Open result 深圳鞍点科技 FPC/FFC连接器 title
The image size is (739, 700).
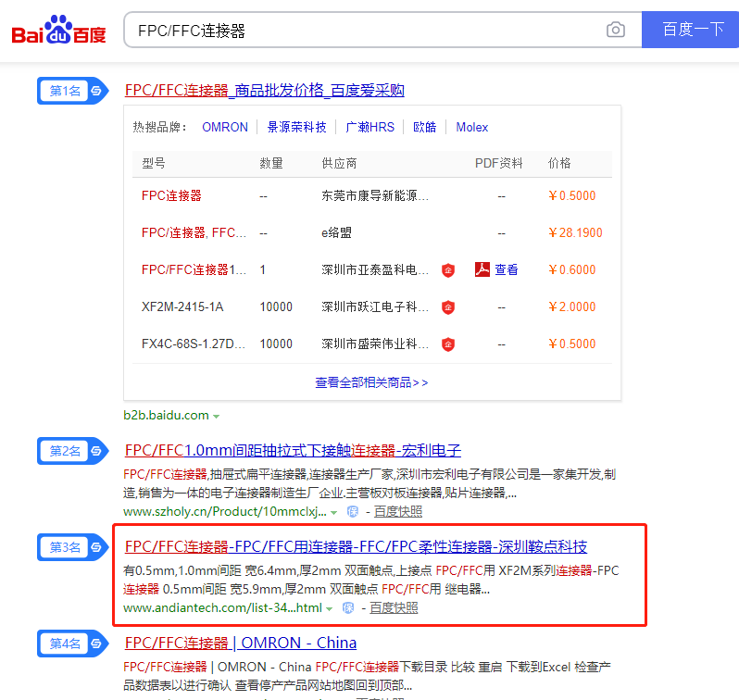356,546
